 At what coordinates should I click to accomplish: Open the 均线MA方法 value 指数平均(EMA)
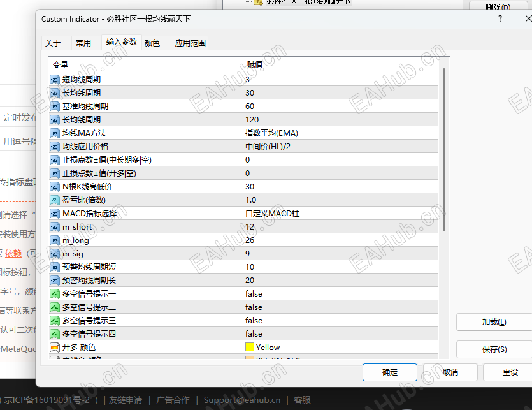click(x=341, y=133)
